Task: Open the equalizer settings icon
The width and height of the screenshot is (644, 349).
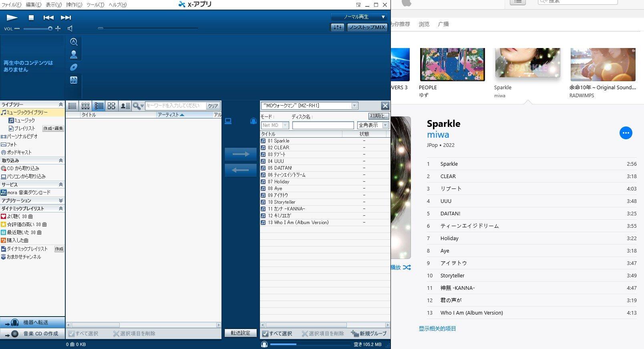Action: click(x=337, y=27)
